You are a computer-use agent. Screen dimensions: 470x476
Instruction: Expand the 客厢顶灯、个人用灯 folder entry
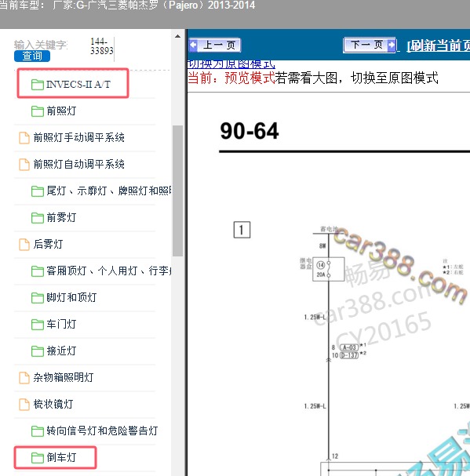click(109, 271)
